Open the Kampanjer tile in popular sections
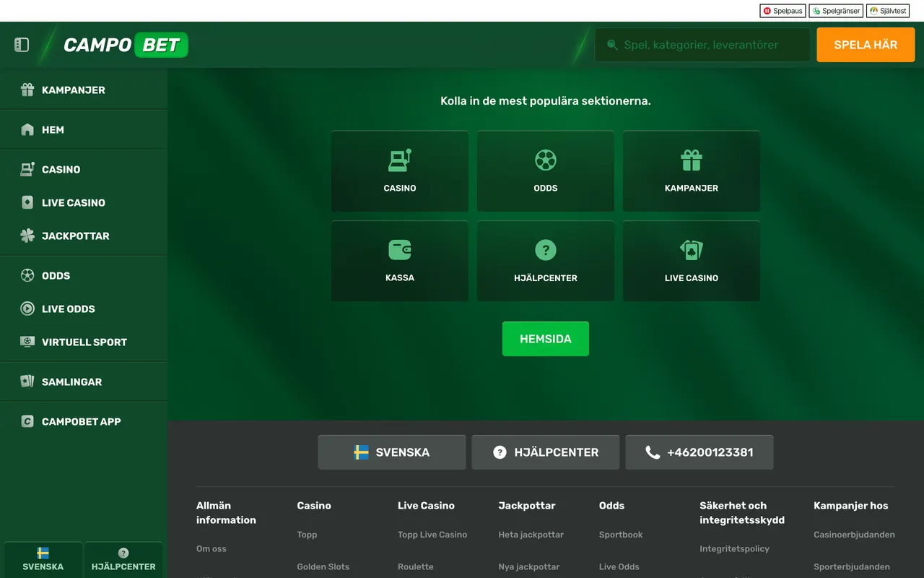 (x=692, y=171)
